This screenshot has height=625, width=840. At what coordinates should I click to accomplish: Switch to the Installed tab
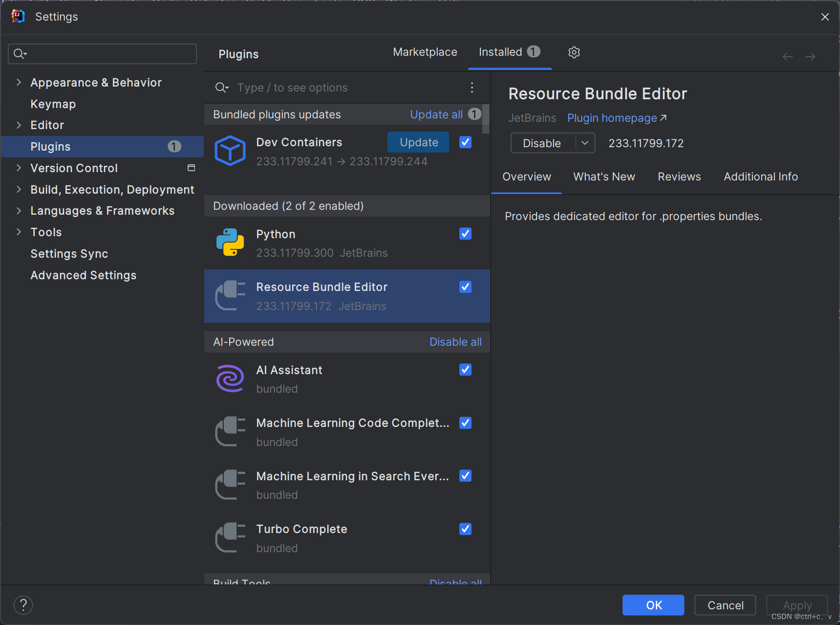click(x=510, y=52)
